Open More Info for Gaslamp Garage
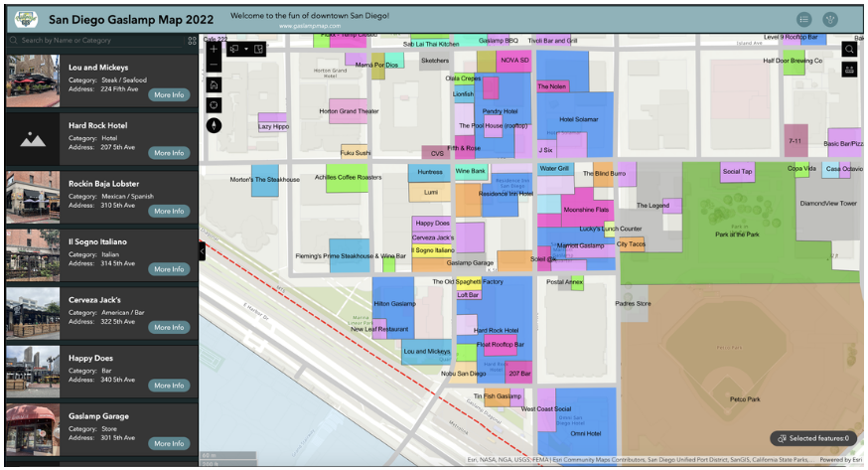This screenshot has width=868, height=470. (x=169, y=443)
